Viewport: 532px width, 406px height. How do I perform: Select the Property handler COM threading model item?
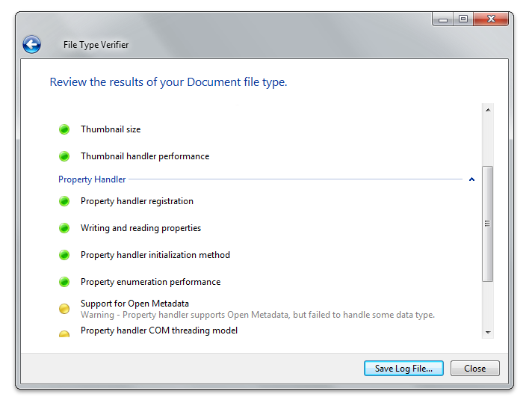(159, 330)
